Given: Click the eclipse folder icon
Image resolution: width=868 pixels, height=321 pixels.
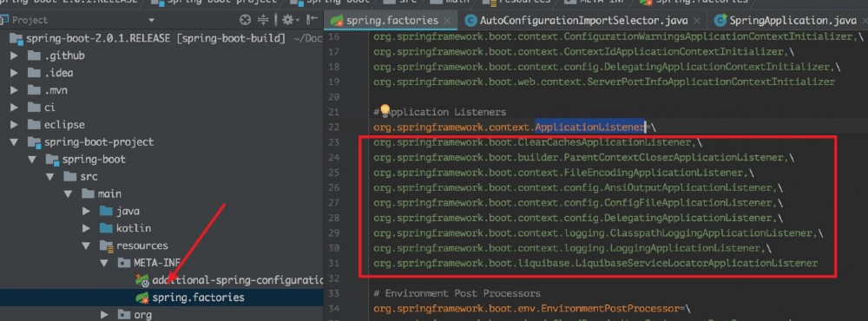Looking at the screenshot, I should (x=35, y=125).
